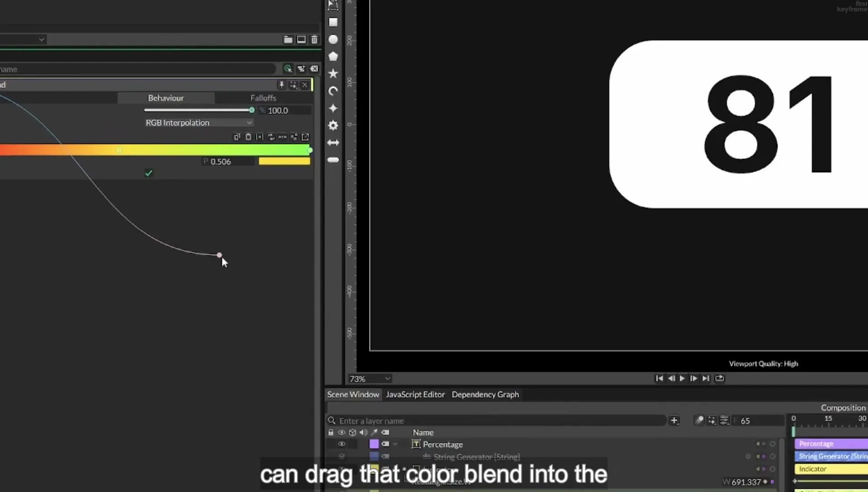Select the Capsule shape tool
The image size is (868, 492).
333,160
